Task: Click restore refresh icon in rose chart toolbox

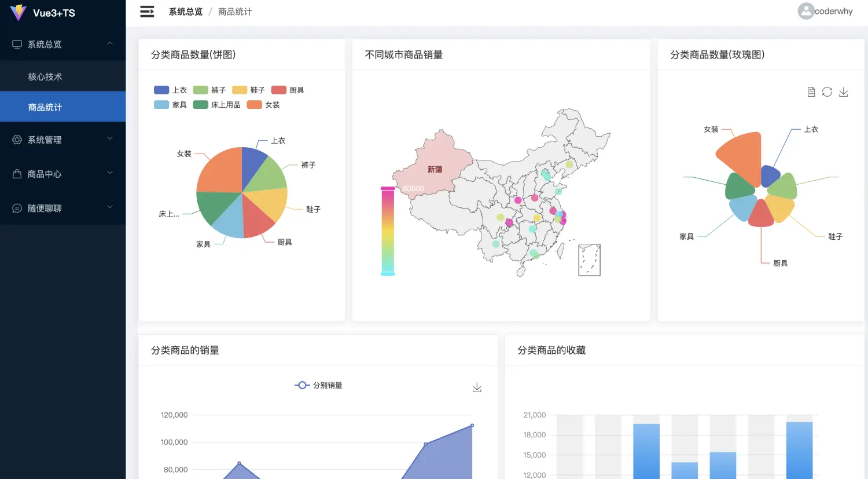Action: (x=827, y=92)
